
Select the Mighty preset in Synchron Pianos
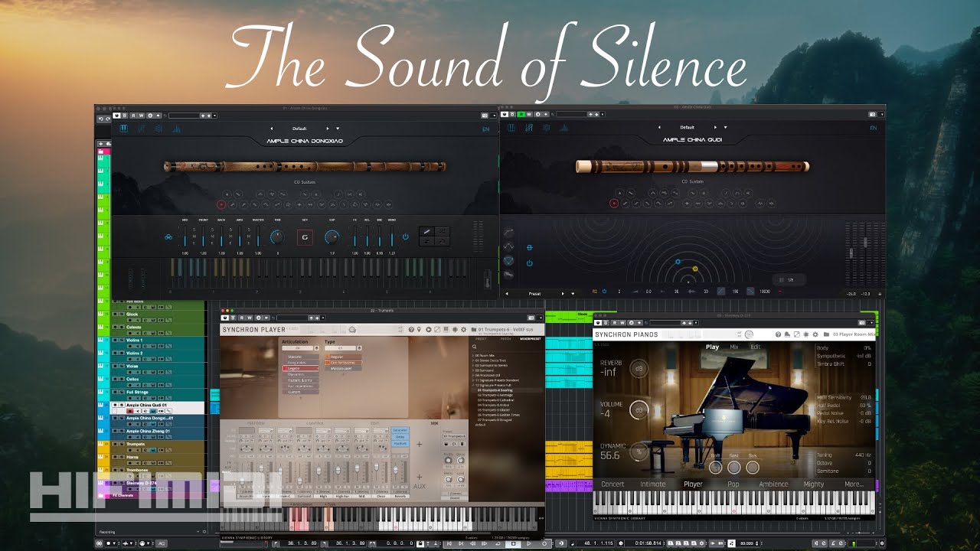click(814, 484)
